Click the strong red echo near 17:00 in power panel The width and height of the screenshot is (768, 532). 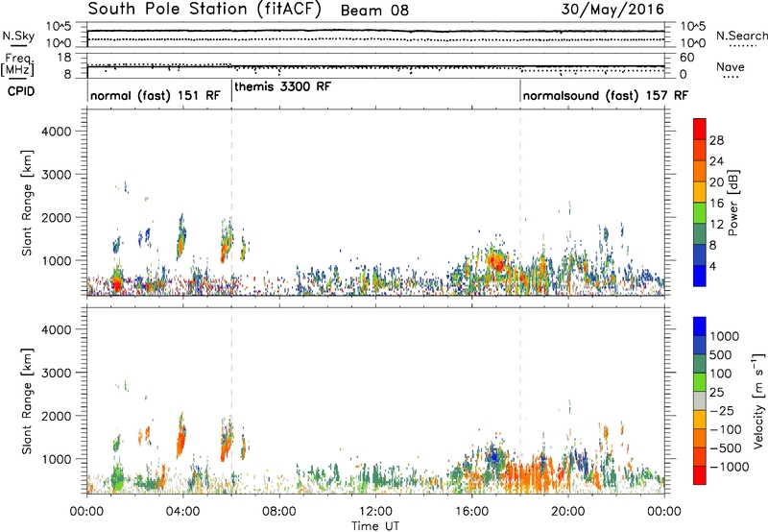tap(497, 260)
